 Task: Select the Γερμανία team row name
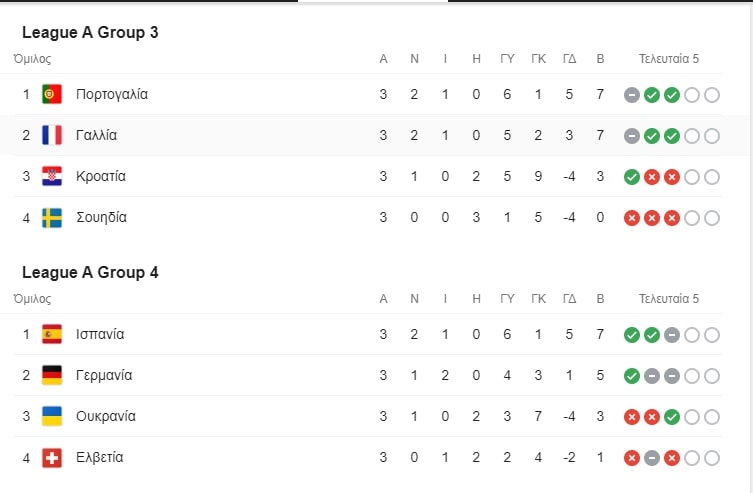[x=104, y=375]
